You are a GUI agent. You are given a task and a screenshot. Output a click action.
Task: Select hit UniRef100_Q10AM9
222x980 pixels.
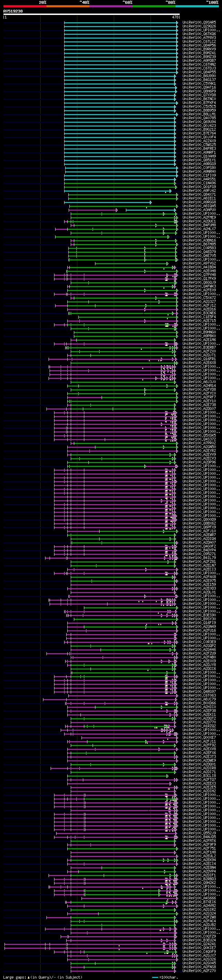[199, 156]
